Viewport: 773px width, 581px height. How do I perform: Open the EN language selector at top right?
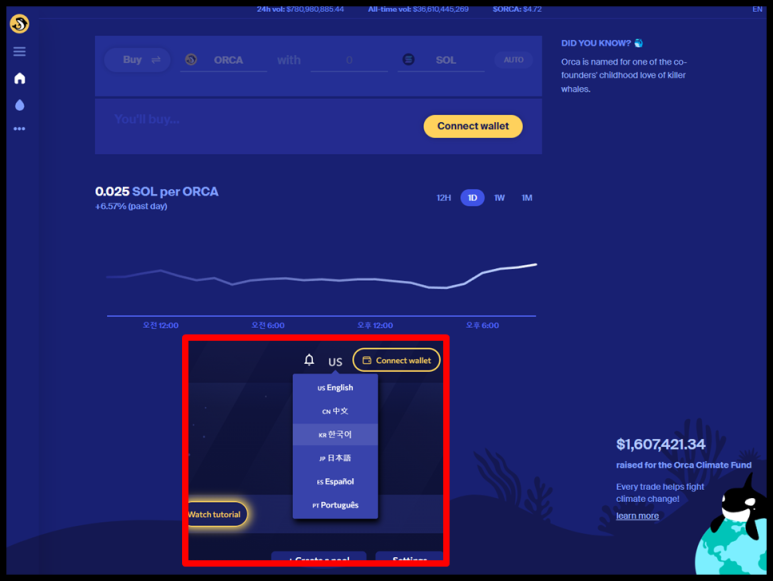click(x=757, y=9)
